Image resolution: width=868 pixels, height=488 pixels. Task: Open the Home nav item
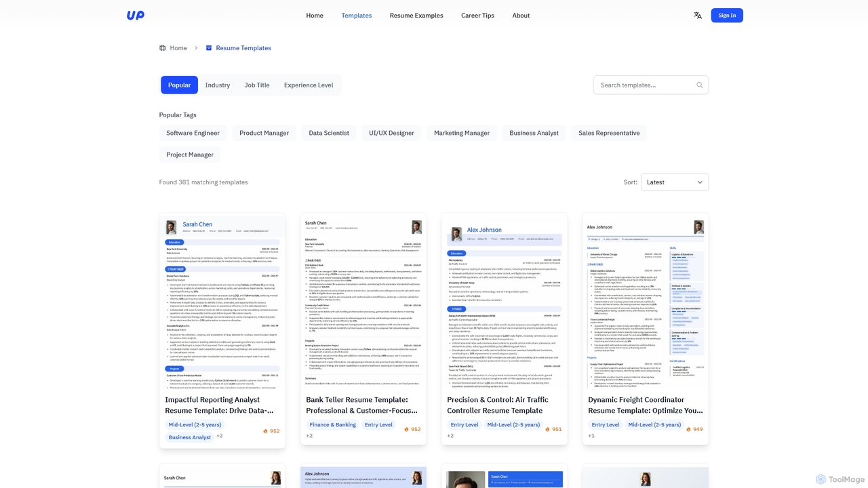315,15
